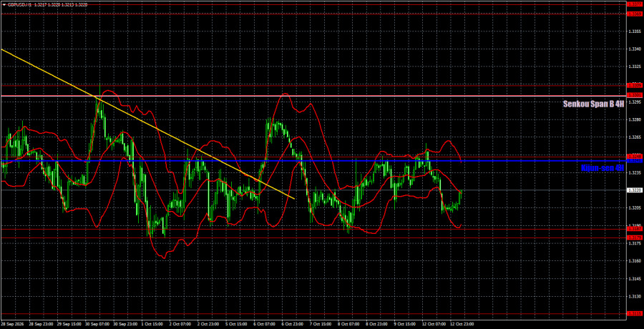
Task: Click the 12 Oct 23:00 time label
Action: [x=462, y=324]
